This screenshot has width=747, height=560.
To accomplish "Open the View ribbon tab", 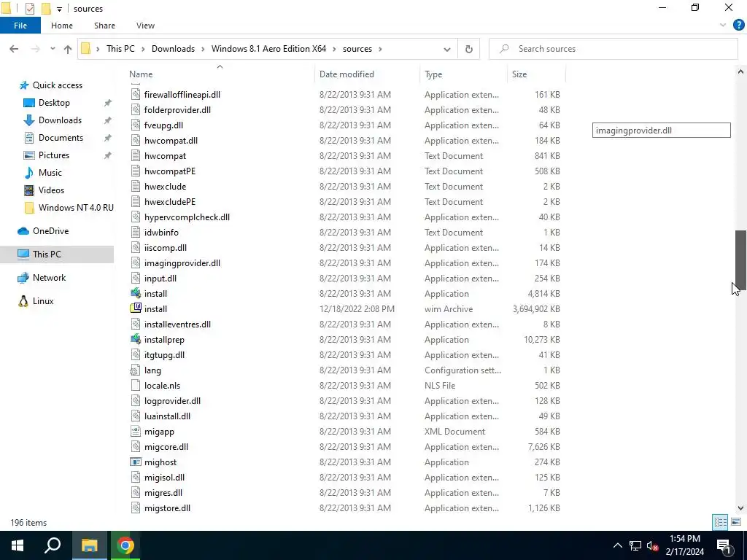I will coord(145,26).
